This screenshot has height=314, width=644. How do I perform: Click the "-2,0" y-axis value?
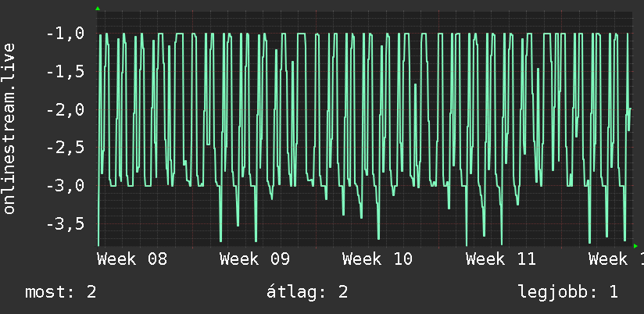coord(66,110)
